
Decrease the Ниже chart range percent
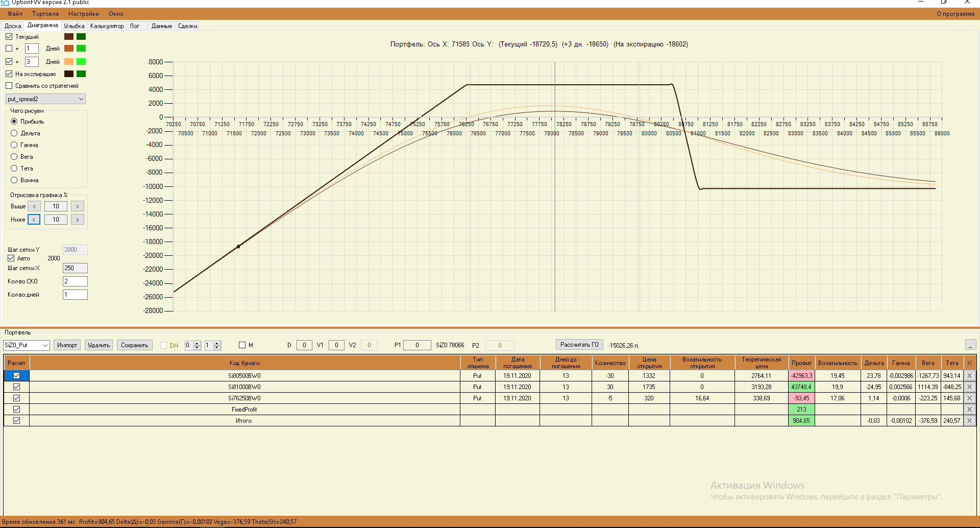coord(34,220)
